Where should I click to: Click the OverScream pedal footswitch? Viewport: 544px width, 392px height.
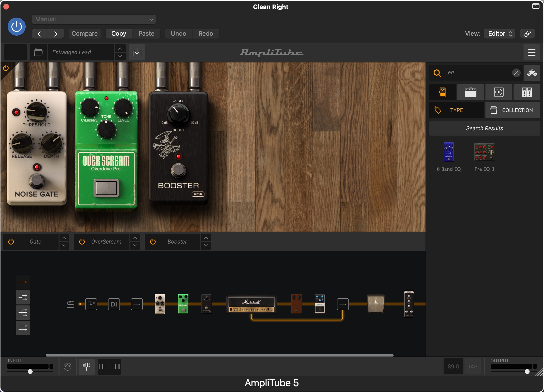pos(106,188)
